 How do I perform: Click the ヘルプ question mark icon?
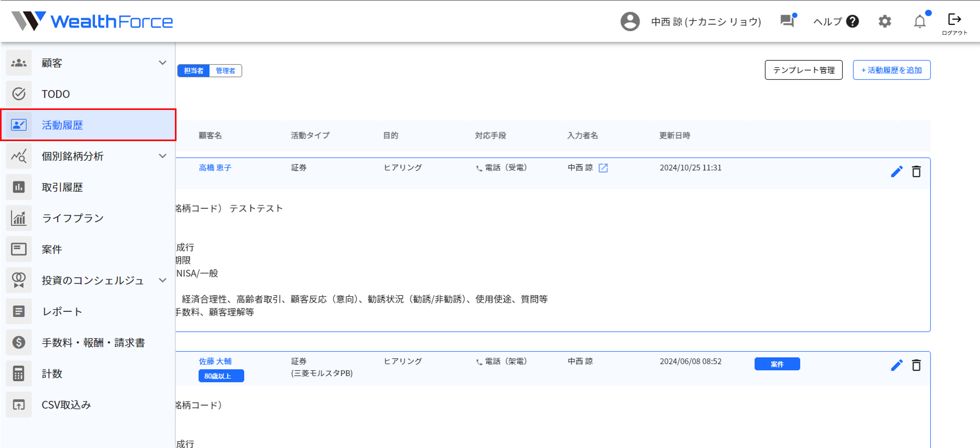852,22
